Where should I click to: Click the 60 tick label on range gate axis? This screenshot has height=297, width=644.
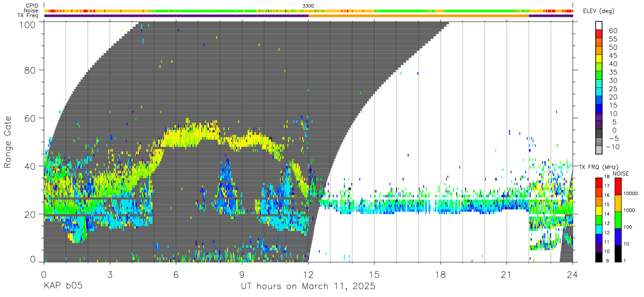[x=30, y=118]
